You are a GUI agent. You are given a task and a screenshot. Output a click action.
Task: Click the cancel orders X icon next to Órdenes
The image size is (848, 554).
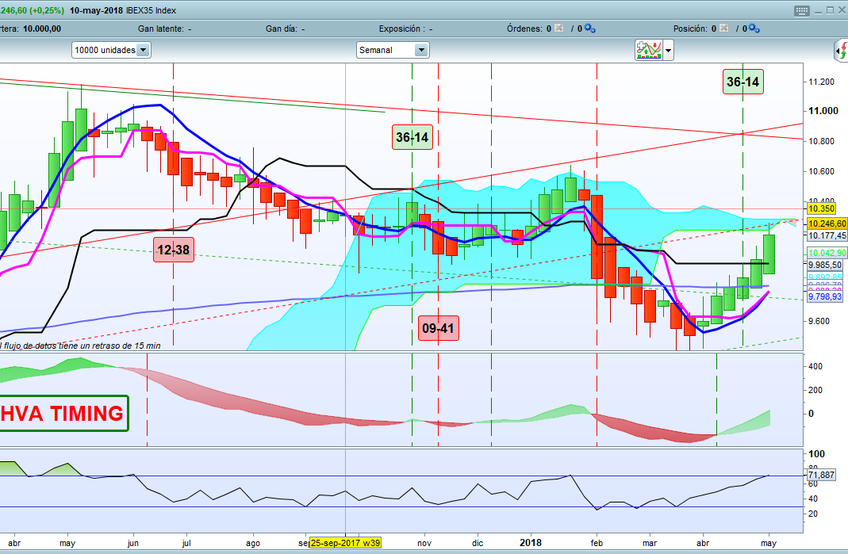point(559,28)
